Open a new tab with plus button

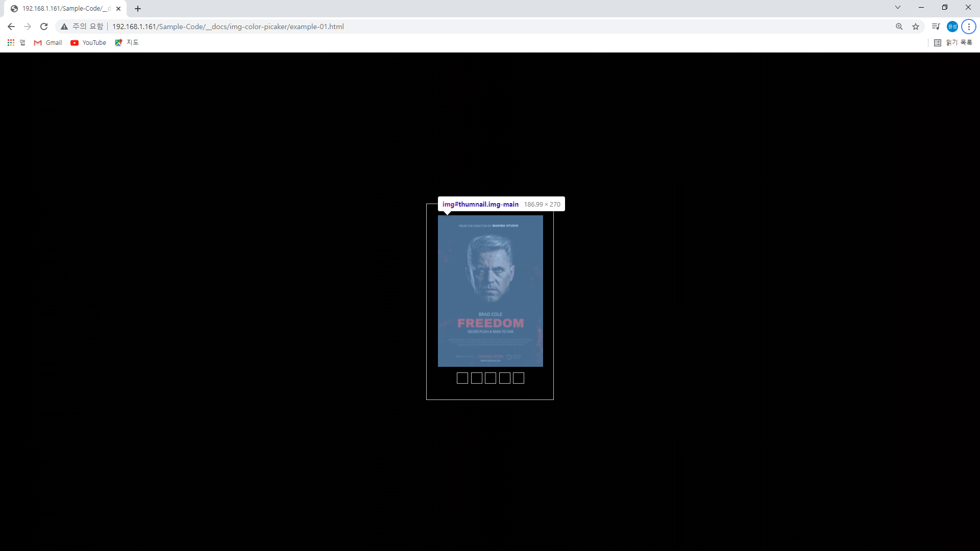[x=138, y=9]
